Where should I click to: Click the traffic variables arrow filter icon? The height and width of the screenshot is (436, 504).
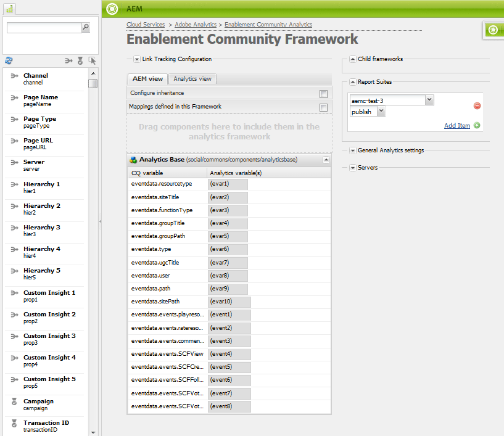coord(68,60)
